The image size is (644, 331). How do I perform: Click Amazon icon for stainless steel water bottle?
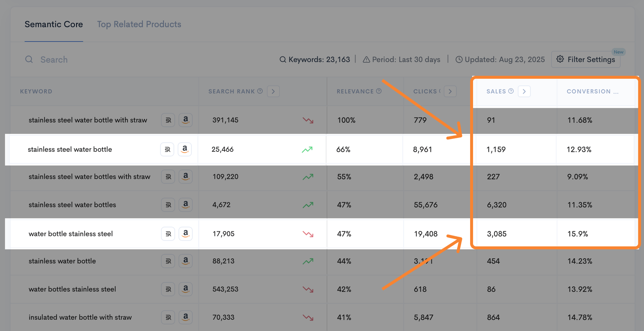pos(185,150)
